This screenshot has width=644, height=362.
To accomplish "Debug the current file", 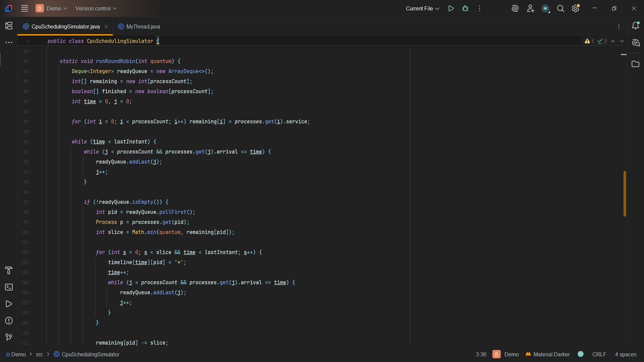I will (465, 9).
